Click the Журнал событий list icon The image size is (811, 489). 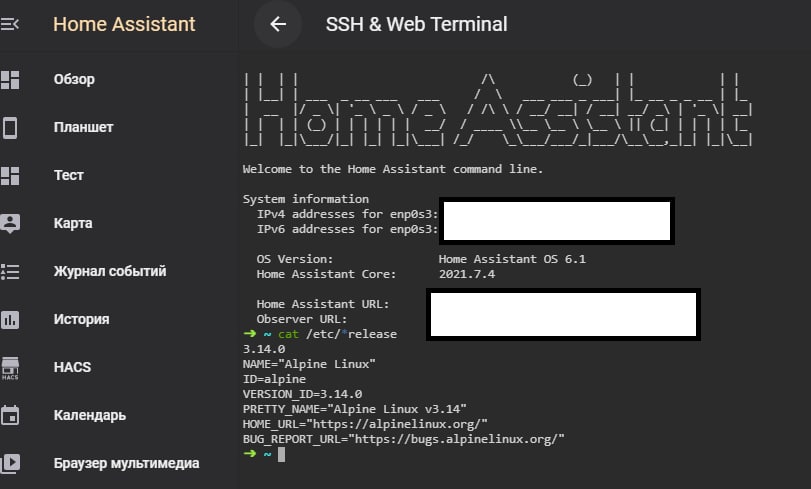pos(10,271)
